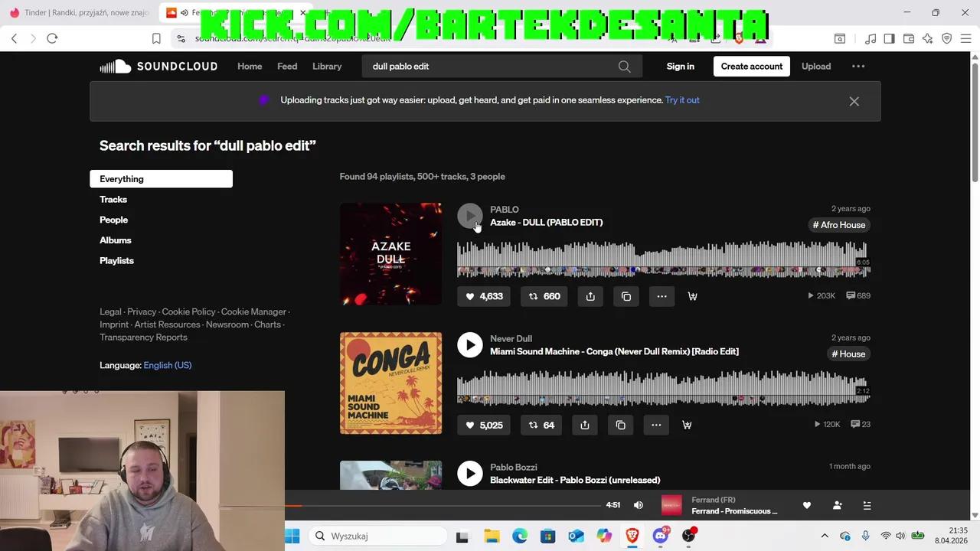Like the currently playing Ferrand track
The image size is (980, 551).
coord(806,505)
